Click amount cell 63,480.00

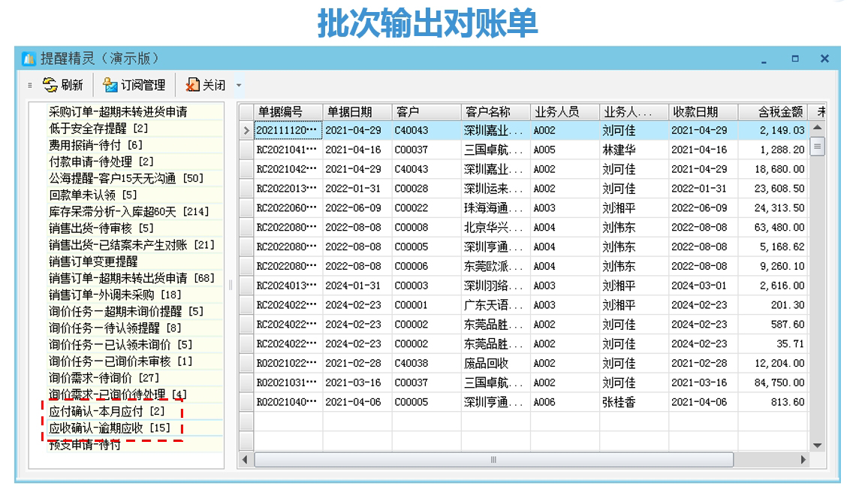[772, 228]
